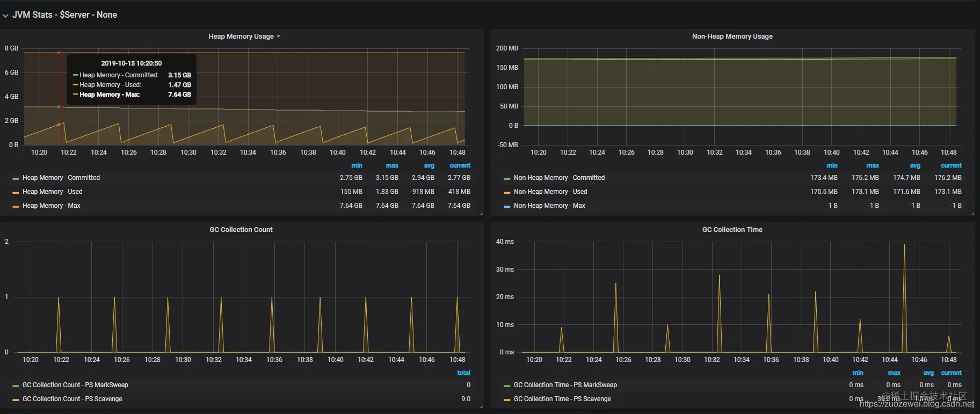Open the GC Collection Time panel title menu
The width and height of the screenshot is (980, 414).
coord(732,230)
